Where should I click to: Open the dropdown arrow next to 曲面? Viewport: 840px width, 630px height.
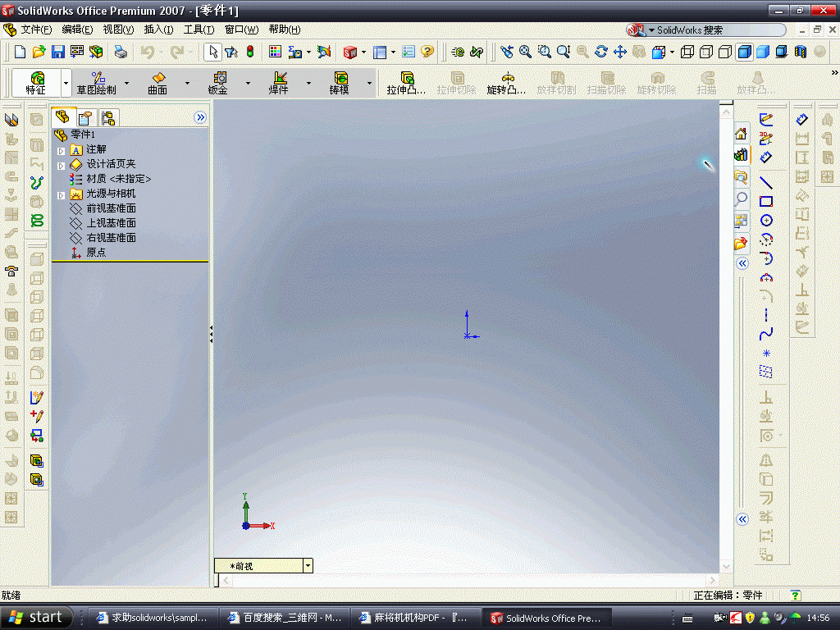click(187, 83)
